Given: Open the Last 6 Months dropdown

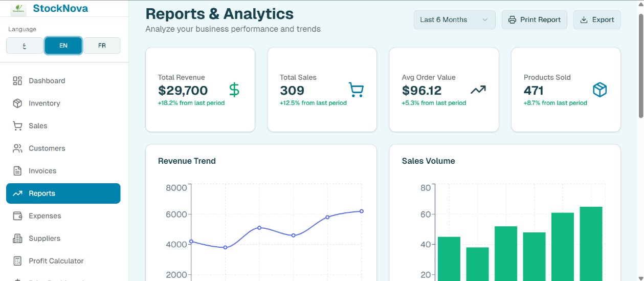Looking at the screenshot, I should click(454, 20).
